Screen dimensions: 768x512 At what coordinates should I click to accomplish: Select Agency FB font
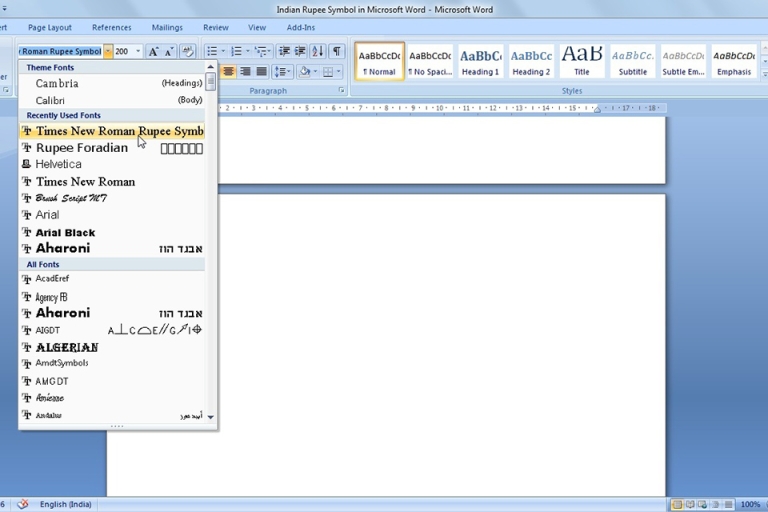point(112,297)
